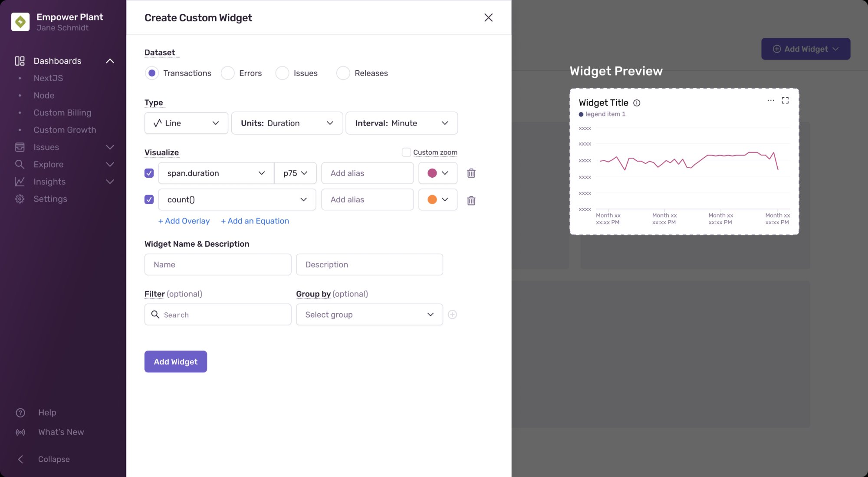Click the plus icon next to Group by
Viewport: 868px width, 477px height.
(452, 315)
